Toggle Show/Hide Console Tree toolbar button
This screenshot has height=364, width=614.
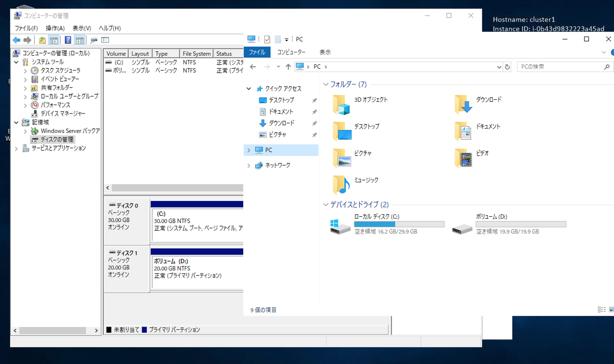(x=54, y=40)
